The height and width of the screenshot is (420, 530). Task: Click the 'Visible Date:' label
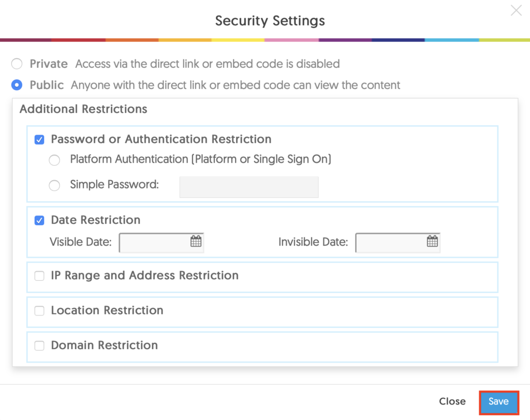point(81,242)
